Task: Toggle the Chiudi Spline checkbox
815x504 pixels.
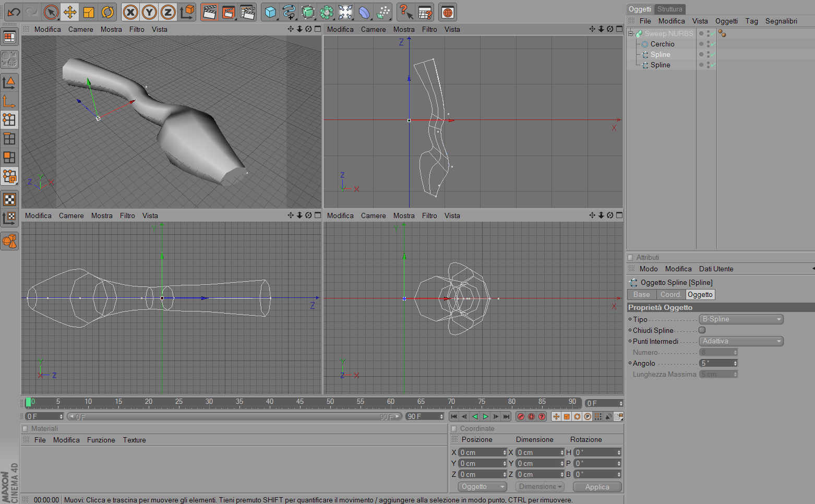Action: click(702, 330)
